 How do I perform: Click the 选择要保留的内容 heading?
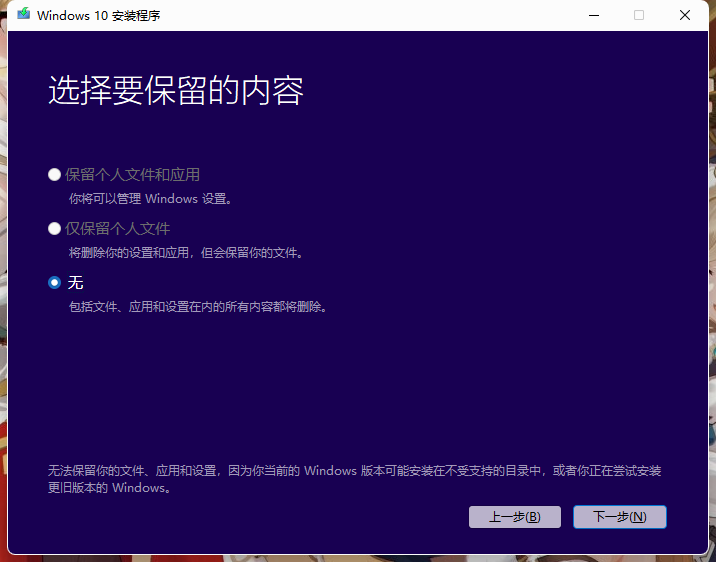click(x=175, y=91)
